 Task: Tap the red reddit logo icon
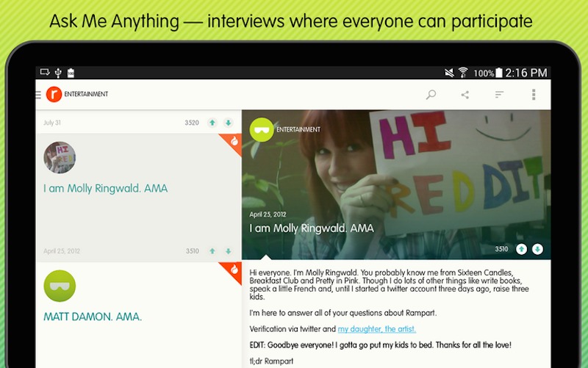coord(54,94)
